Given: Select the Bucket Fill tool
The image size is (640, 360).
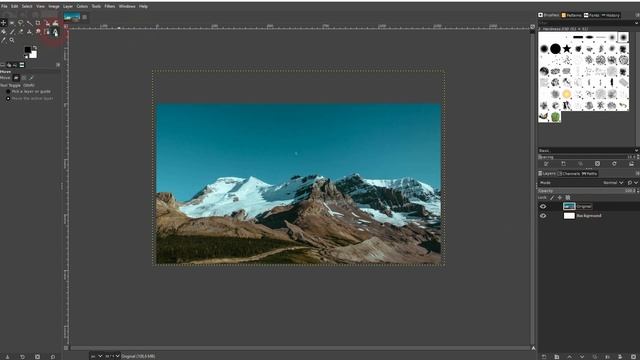Looking at the screenshot, I should coord(3,31).
